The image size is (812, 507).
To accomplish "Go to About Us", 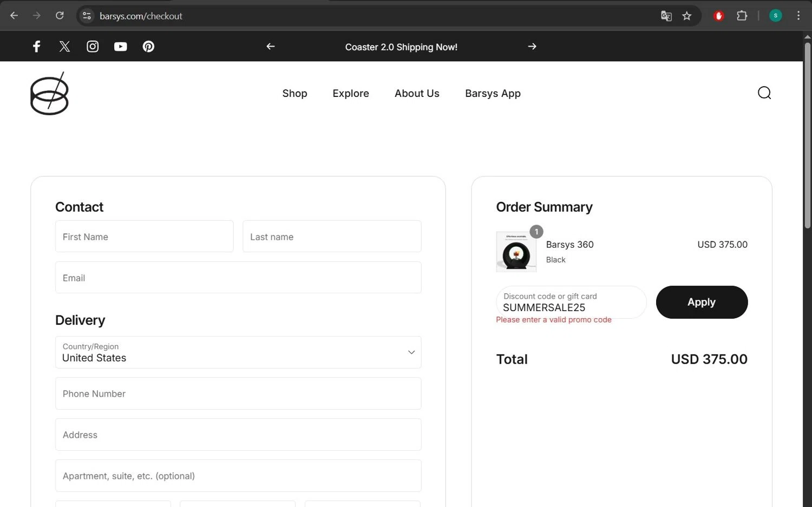I will 417,94.
